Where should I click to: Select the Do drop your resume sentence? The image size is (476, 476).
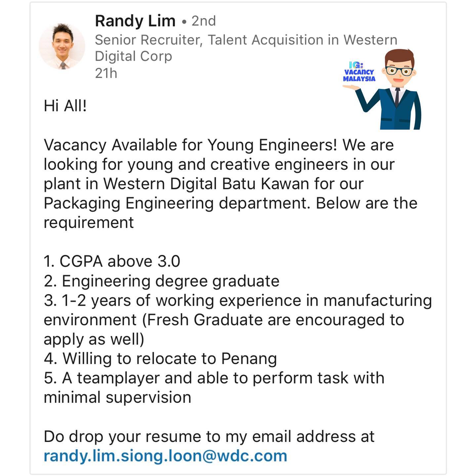pos(209,437)
